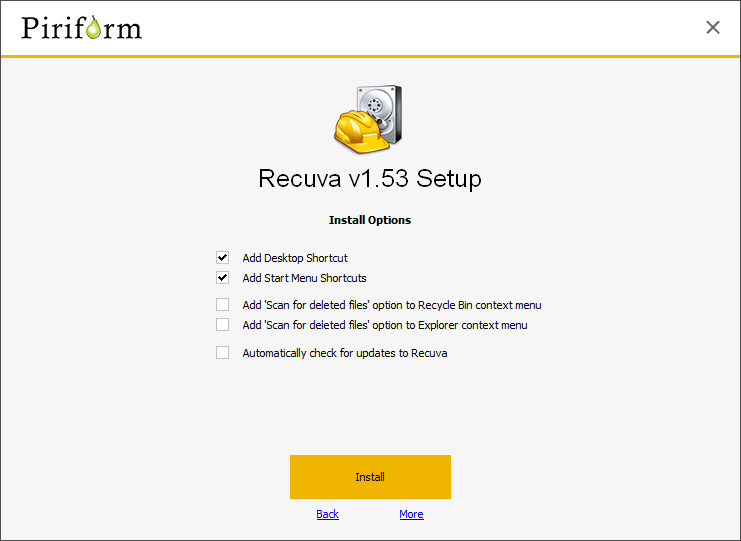Screen dimensions: 741x541
Task: Close the Recuva setup window
Action: pyautogui.click(x=713, y=27)
